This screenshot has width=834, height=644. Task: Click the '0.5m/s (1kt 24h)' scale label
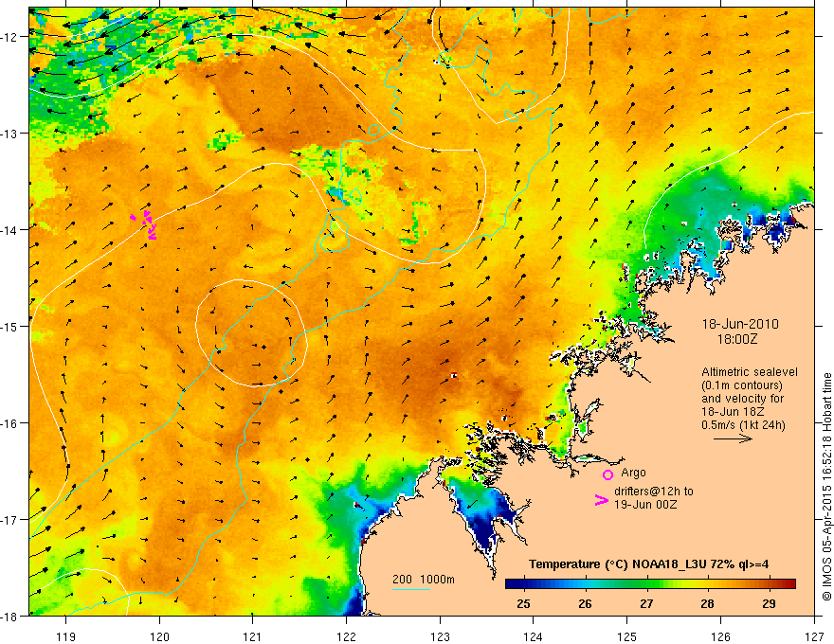743,425
